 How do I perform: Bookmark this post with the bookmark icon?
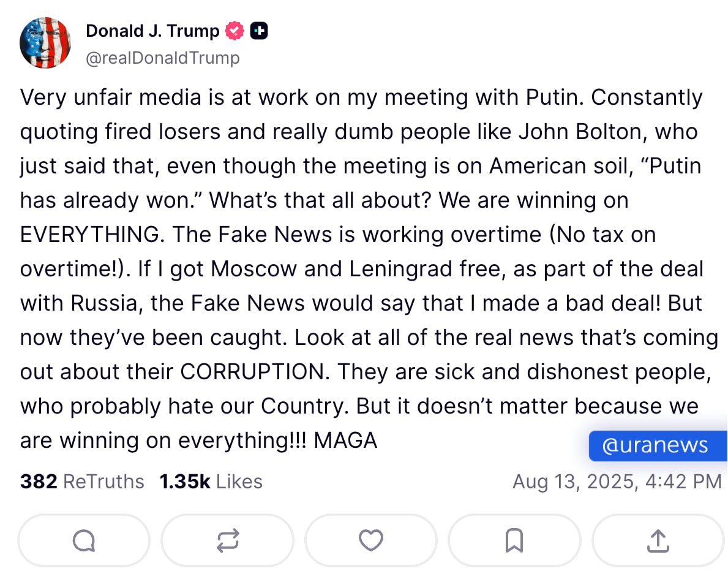(x=514, y=541)
